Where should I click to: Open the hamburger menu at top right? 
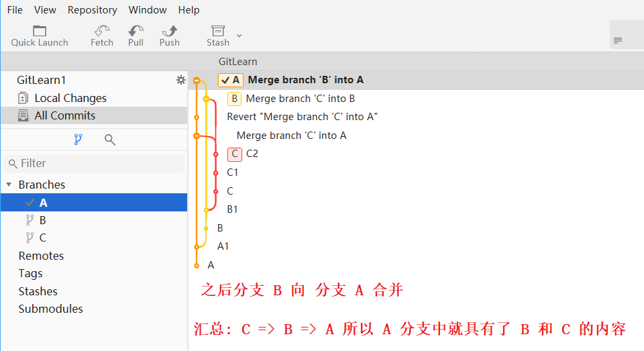pos(618,40)
